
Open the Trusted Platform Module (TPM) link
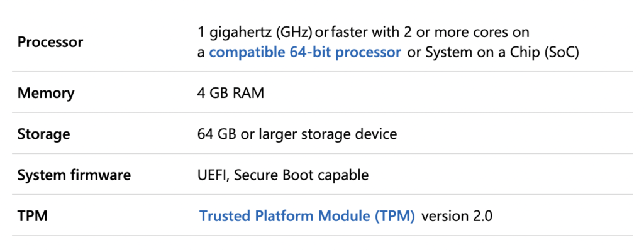(307, 216)
